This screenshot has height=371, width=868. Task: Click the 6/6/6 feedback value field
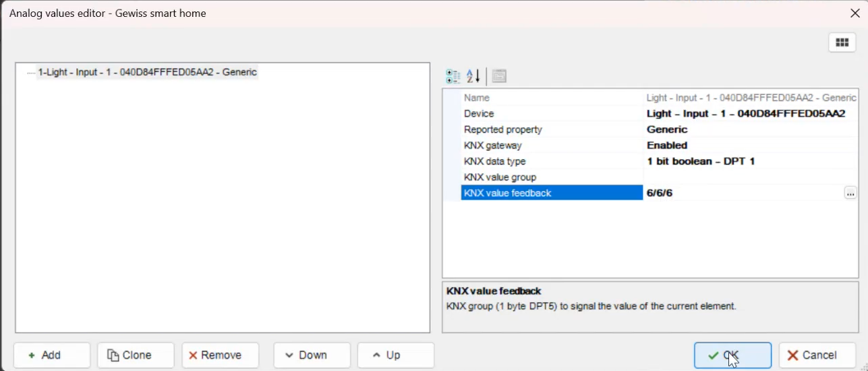click(x=743, y=193)
